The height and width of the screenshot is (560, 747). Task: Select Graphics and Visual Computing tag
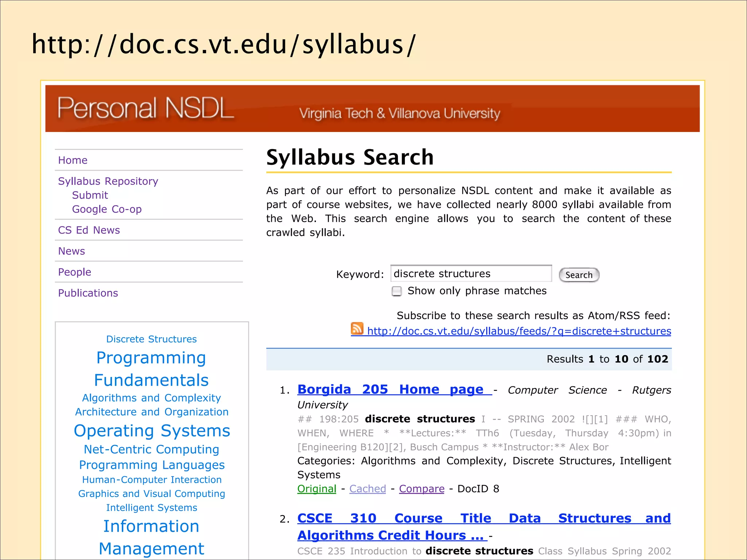(152, 494)
